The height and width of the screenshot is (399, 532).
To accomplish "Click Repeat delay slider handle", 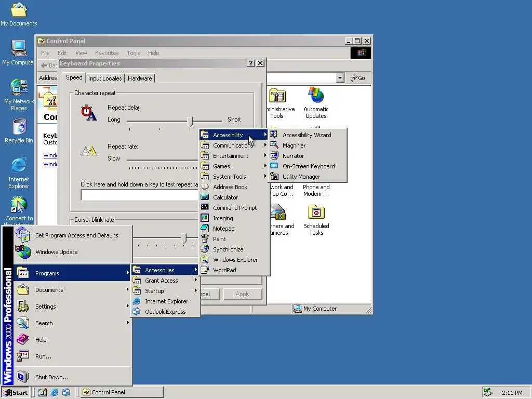I will click(190, 122).
